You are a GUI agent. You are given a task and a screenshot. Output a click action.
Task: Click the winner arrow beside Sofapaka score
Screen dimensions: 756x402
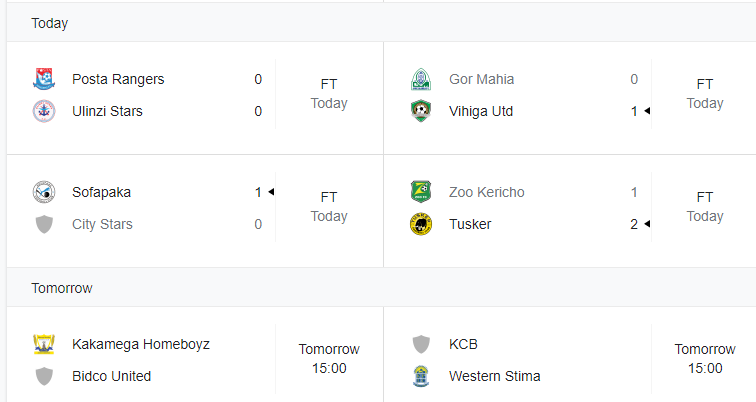click(x=271, y=192)
